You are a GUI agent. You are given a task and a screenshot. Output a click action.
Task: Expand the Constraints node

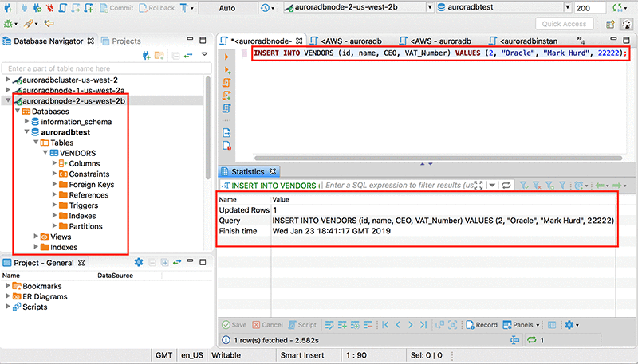54,174
